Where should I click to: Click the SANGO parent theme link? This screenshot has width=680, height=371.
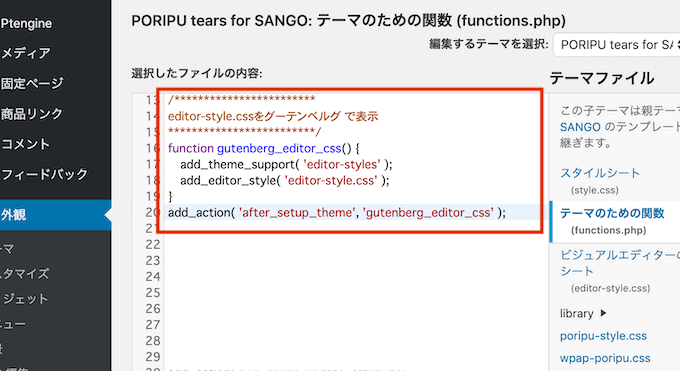[580, 127]
